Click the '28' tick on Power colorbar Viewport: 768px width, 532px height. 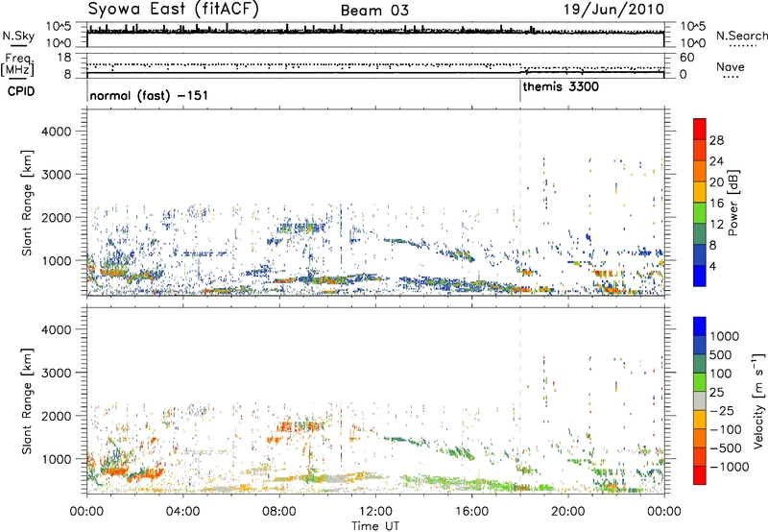click(x=716, y=140)
